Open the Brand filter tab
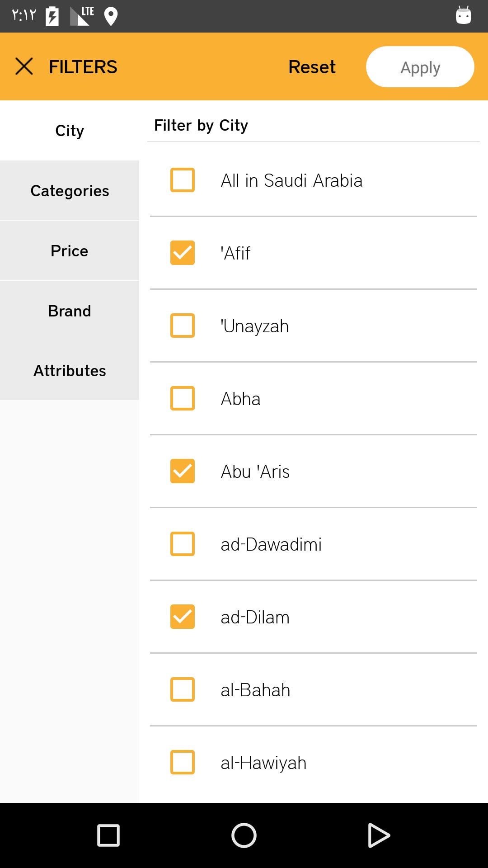Viewport: 488px width, 868px height. coord(70,311)
